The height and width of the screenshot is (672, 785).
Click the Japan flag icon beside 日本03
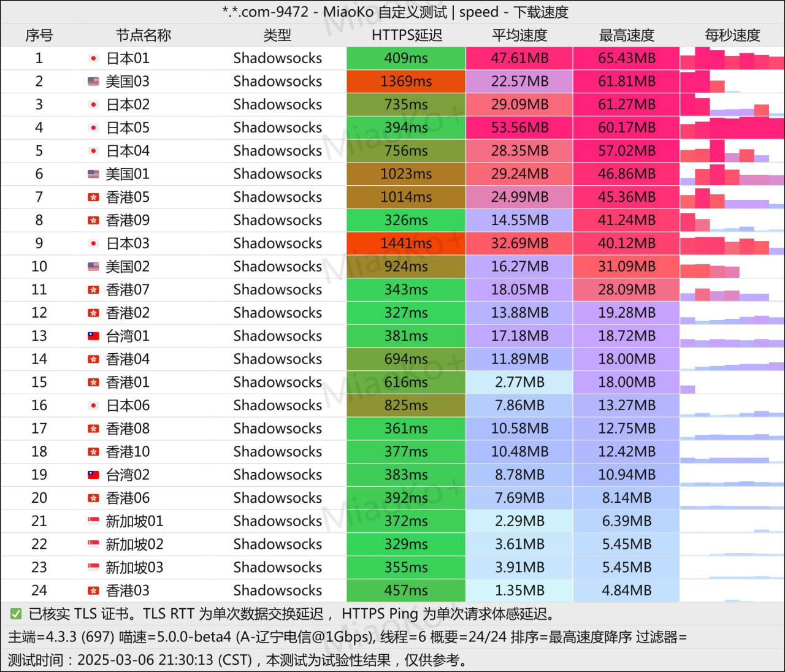tap(93, 243)
